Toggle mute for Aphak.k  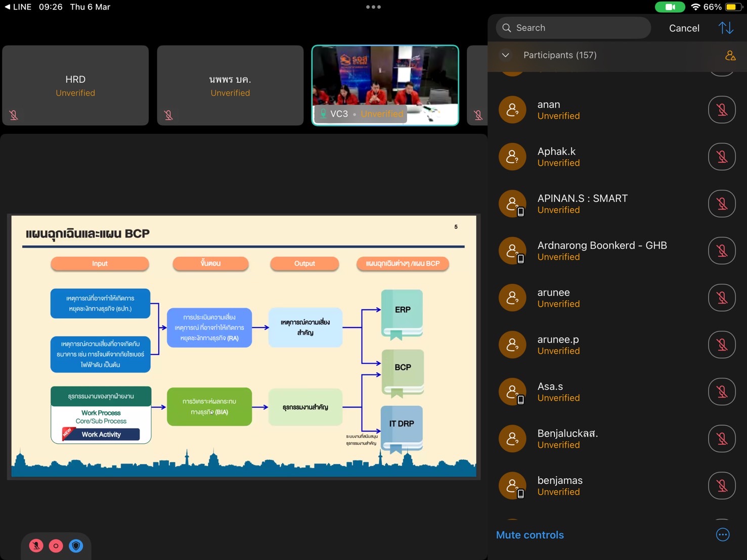click(x=722, y=157)
